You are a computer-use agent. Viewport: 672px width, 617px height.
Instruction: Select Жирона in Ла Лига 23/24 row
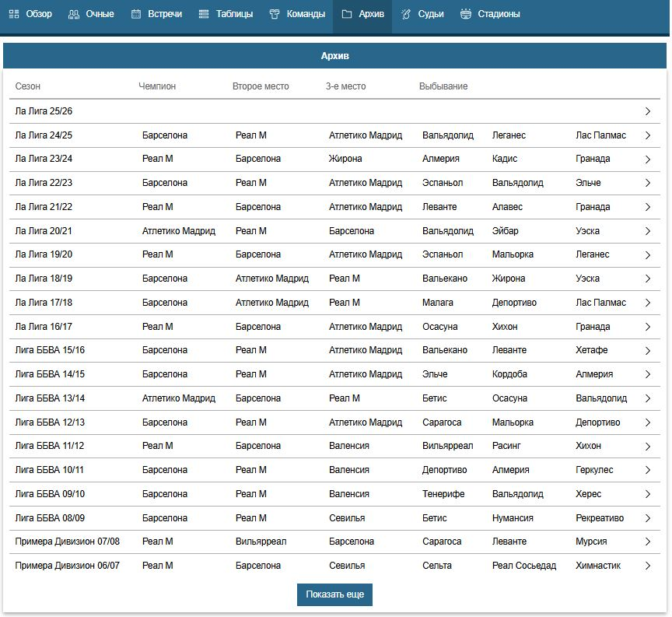pos(345,159)
